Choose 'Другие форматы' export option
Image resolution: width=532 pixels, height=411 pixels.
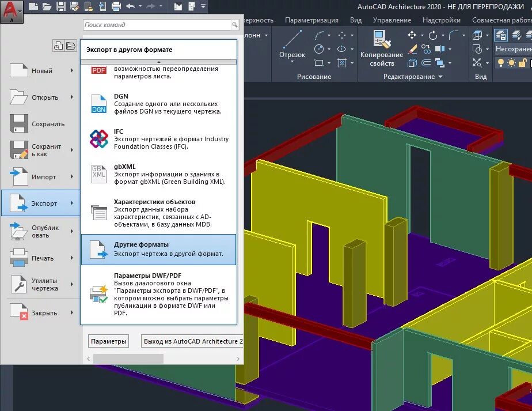[158, 250]
